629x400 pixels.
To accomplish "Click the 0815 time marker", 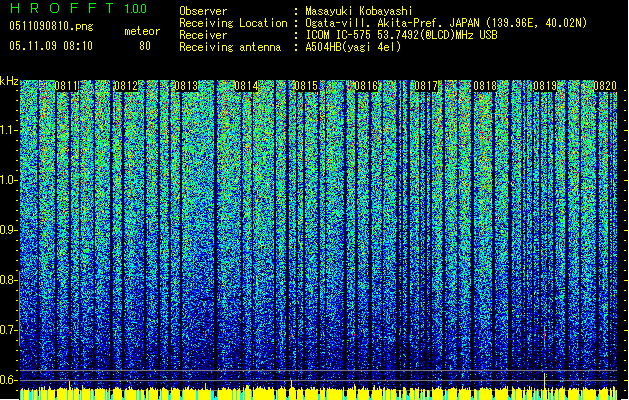I will (x=306, y=87).
